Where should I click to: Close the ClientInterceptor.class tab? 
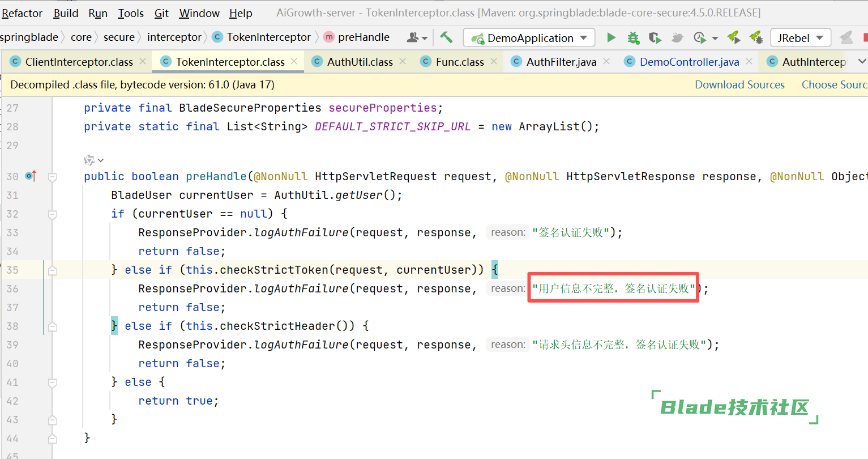tap(143, 61)
